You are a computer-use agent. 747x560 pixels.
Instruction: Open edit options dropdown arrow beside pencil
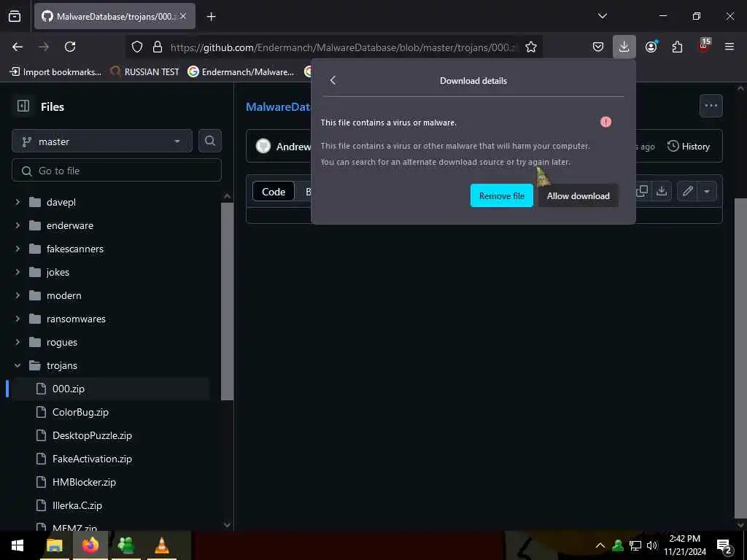(x=707, y=192)
